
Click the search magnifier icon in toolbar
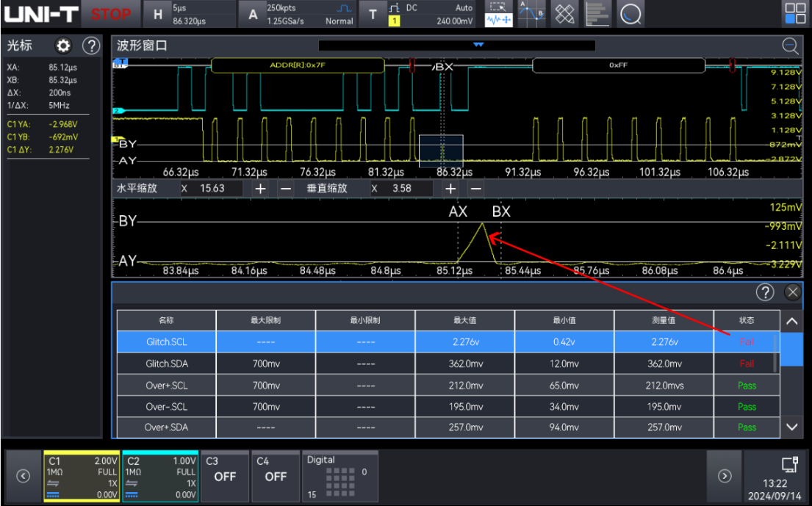(x=630, y=13)
